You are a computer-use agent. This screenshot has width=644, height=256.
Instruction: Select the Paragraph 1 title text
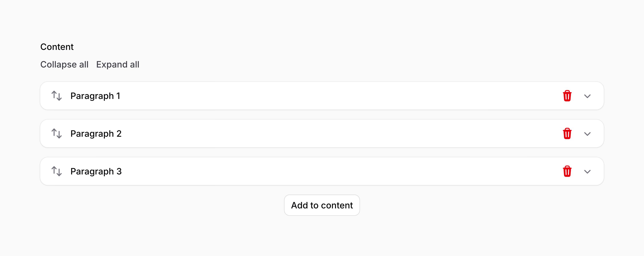pos(95,96)
